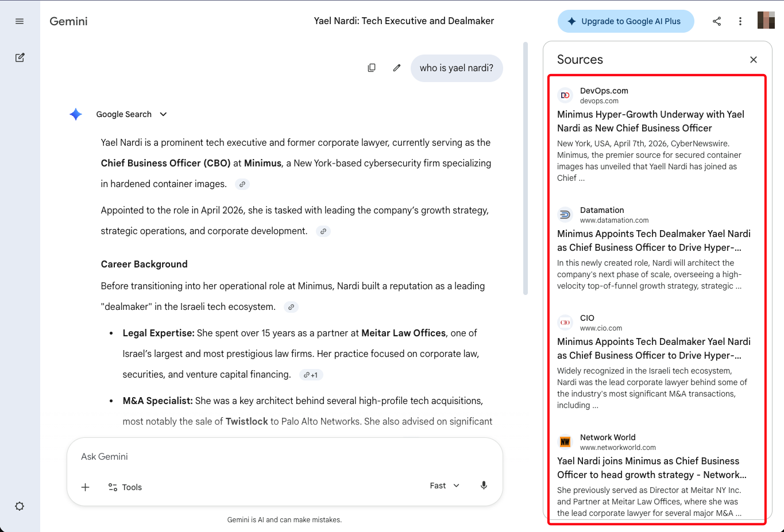Open source link after 'Israeli tech ecosystem.'
The height and width of the screenshot is (532, 784).
coord(291,307)
